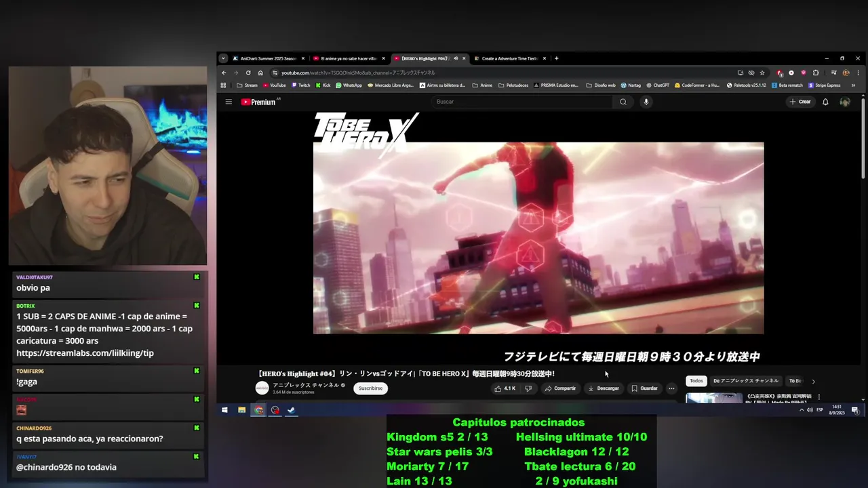Image resolution: width=868 pixels, height=488 pixels.
Task: Open the Twitch bookmark
Action: click(300, 85)
